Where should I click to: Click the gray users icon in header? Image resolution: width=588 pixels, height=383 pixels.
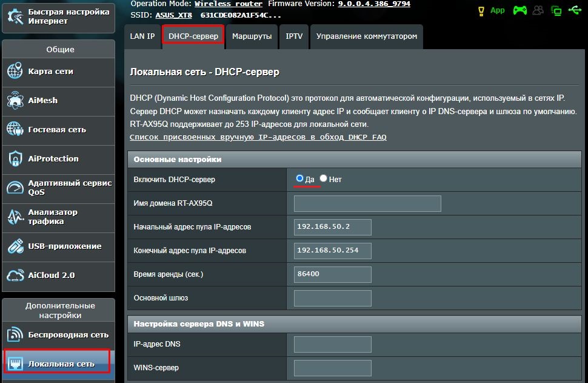click(538, 10)
